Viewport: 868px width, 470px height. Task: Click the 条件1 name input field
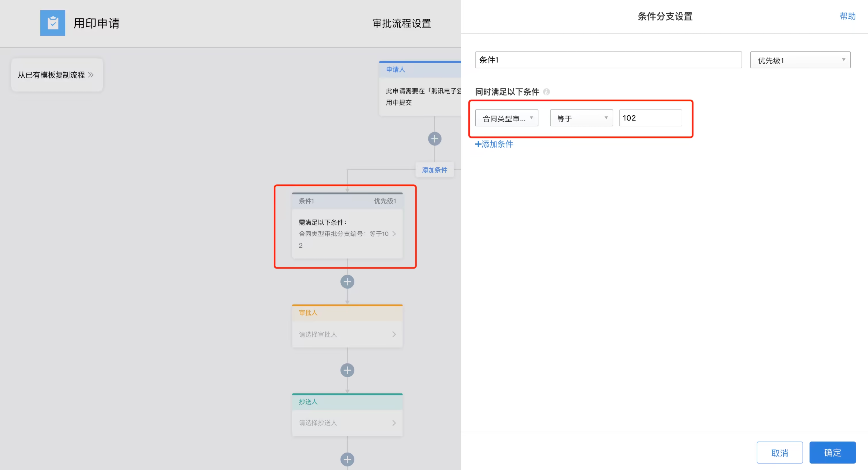608,60
